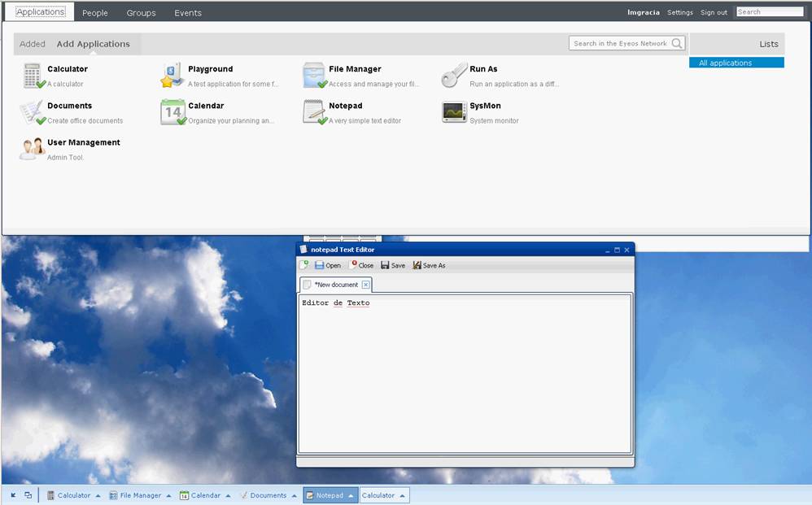Screen dimensions: 812x505
Task: Expand the File Manager taskbar arrow
Action: (x=168, y=495)
